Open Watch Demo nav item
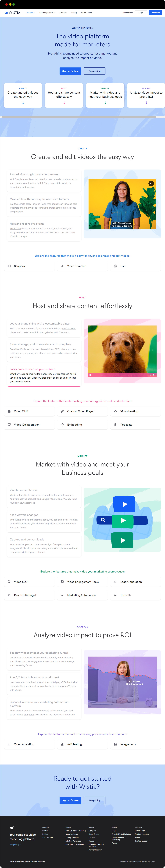 (x=86, y=13)
